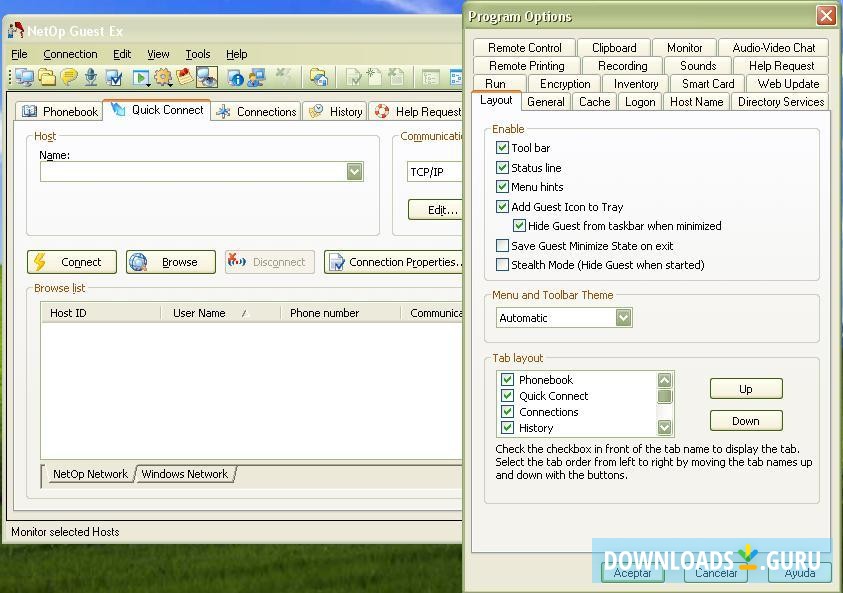
Task: Check Save Guest Minimize State on exit
Action: (502, 245)
